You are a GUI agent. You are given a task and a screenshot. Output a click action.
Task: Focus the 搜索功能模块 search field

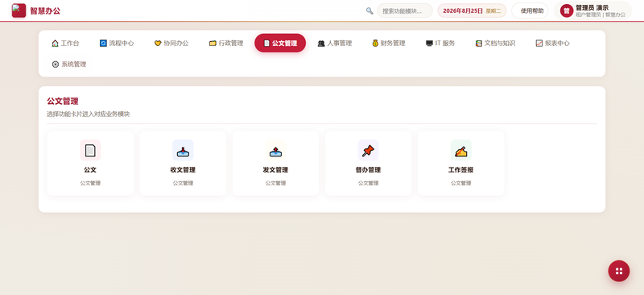pos(405,10)
